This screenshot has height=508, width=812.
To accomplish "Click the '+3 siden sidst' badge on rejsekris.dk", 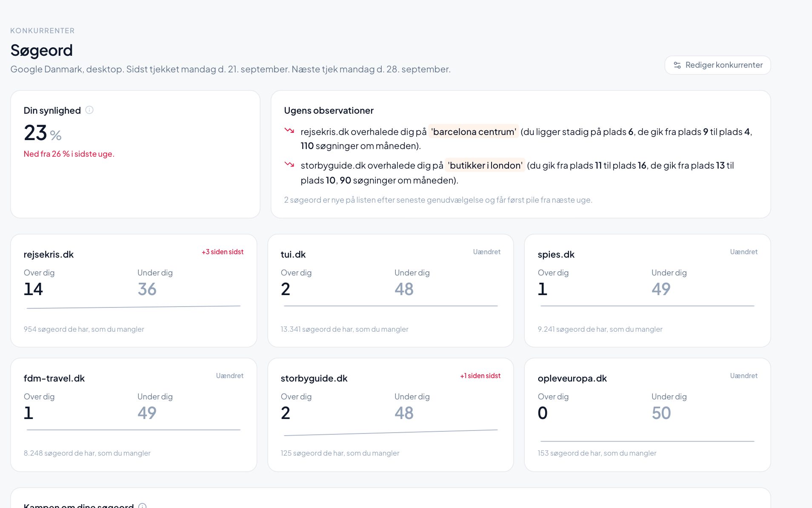I will click(223, 252).
